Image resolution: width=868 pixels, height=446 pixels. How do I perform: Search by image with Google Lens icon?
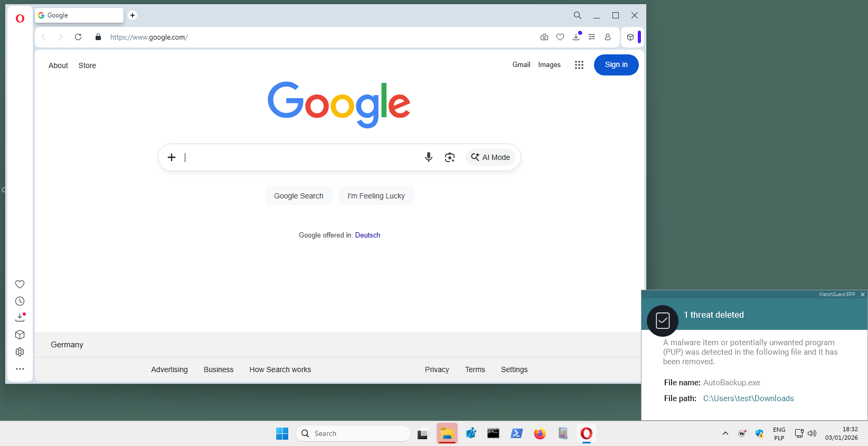(x=449, y=157)
